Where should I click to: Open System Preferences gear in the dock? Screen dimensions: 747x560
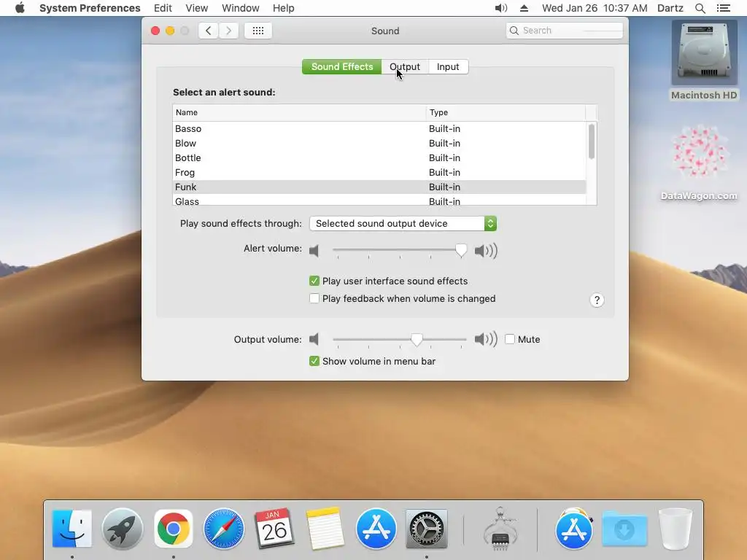point(426,529)
